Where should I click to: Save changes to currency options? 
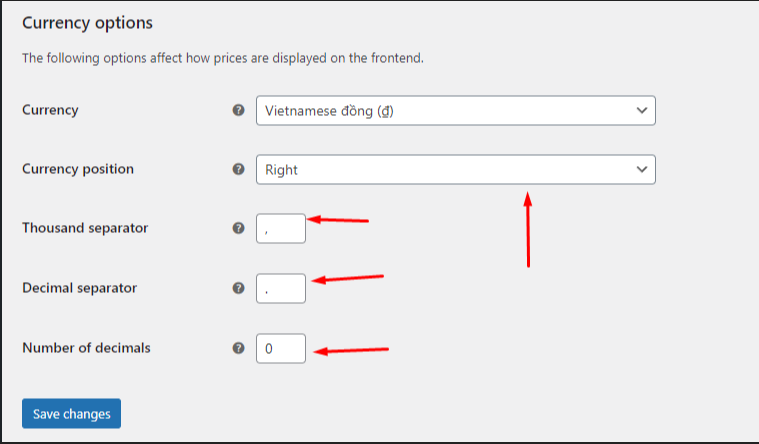(71, 413)
